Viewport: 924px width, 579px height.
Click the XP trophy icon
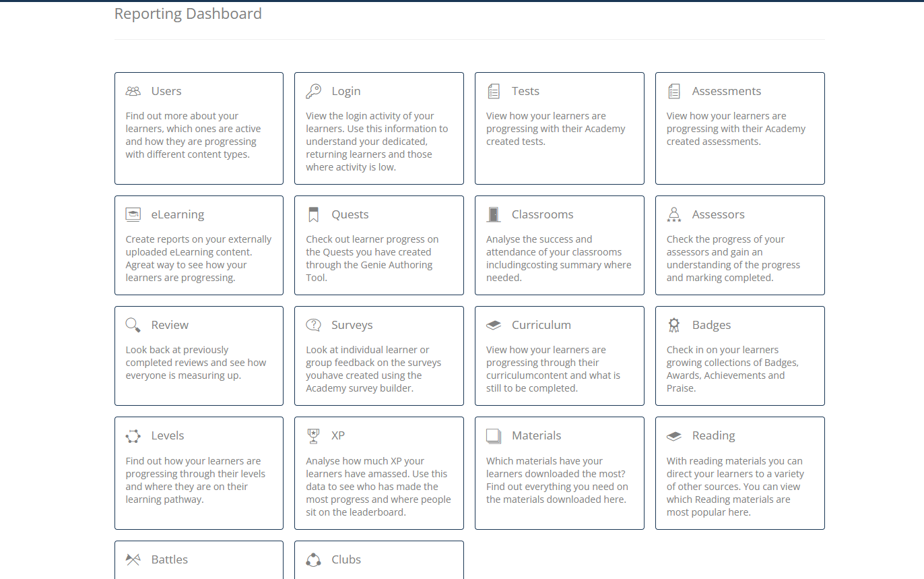coord(313,436)
